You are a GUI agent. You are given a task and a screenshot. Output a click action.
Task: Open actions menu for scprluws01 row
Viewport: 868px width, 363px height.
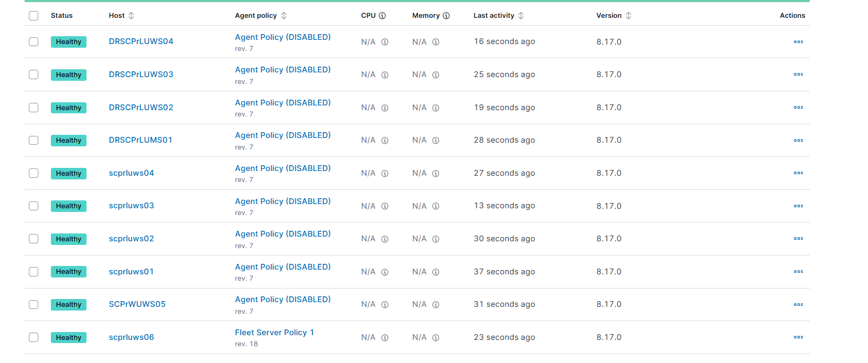(x=798, y=272)
